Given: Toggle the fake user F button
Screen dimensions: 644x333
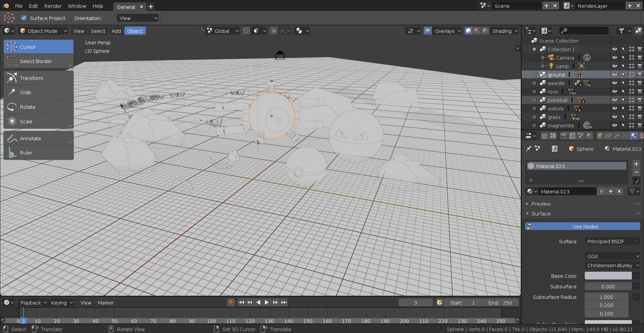Looking at the screenshot, I should (x=601, y=191).
